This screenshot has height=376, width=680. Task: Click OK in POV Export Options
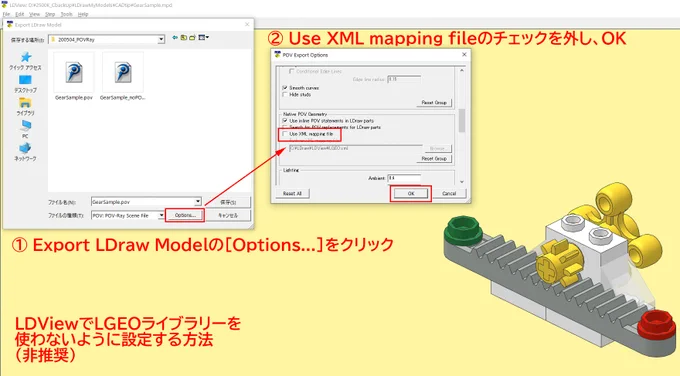411,193
